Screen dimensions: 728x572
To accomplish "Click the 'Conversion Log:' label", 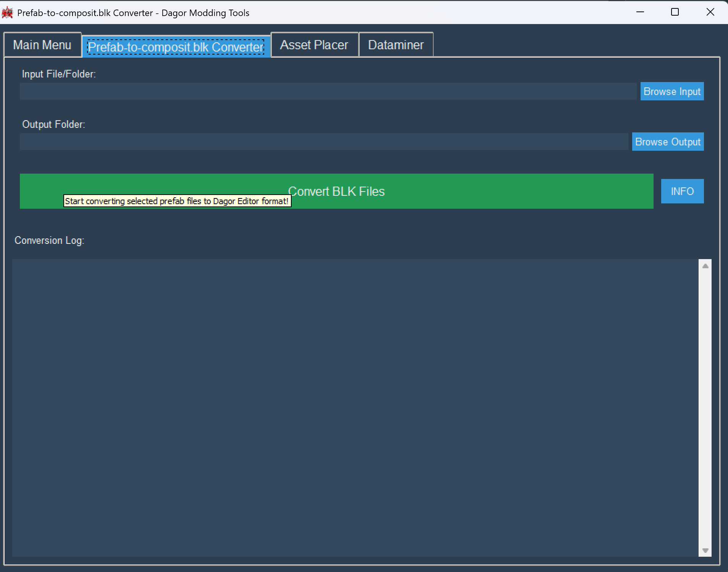I will (49, 240).
